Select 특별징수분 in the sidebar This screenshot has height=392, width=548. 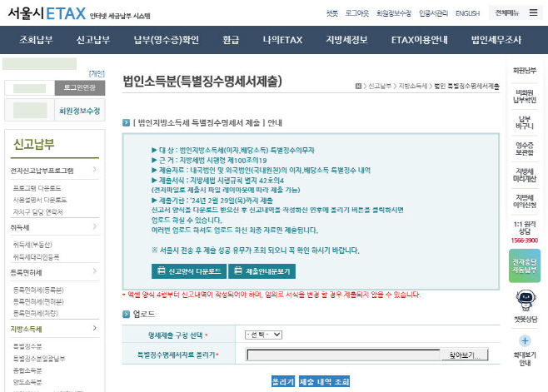coord(27,346)
